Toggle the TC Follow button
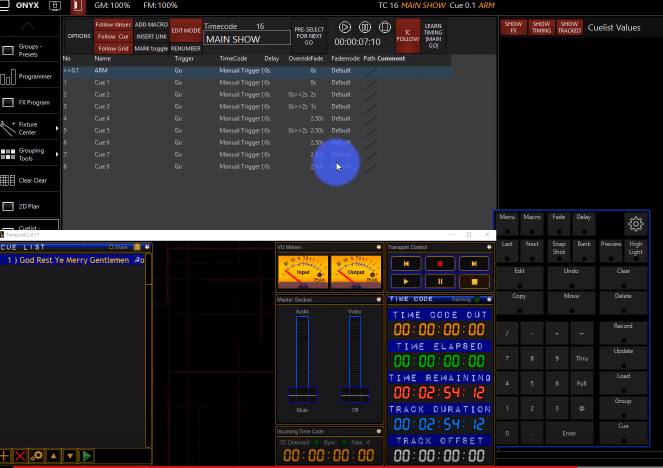 pyautogui.click(x=407, y=36)
